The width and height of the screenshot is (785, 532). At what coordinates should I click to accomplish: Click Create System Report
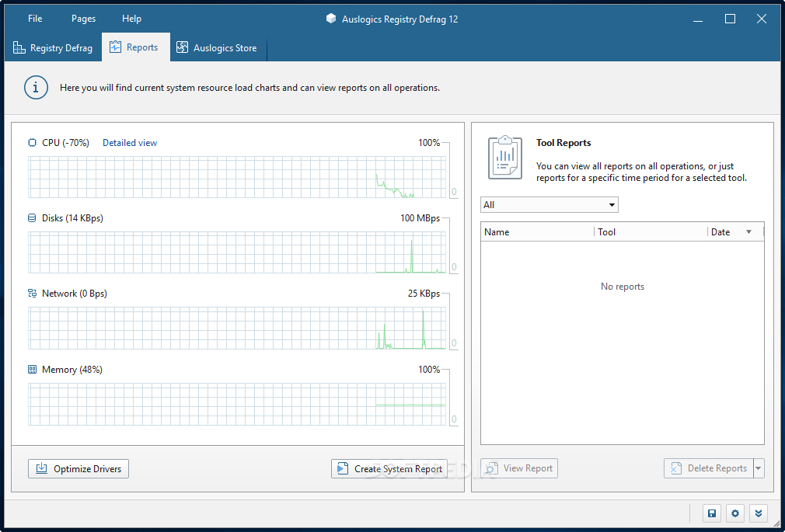click(x=389, y=468)
